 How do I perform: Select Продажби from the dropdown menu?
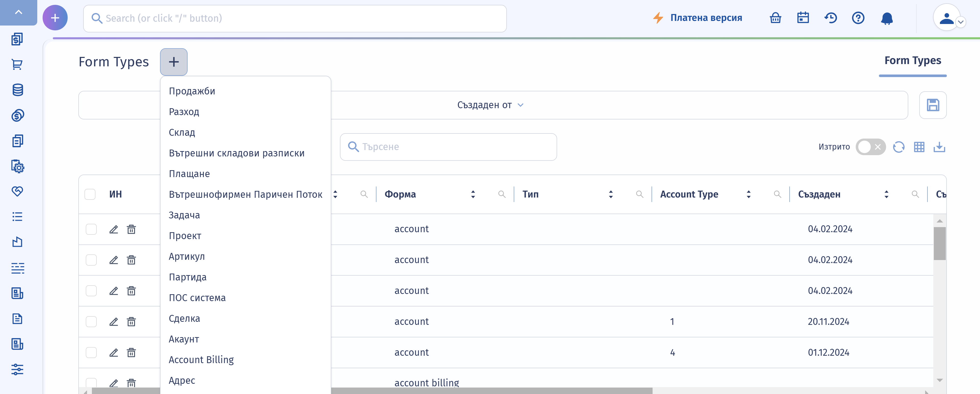coord(246,91)
